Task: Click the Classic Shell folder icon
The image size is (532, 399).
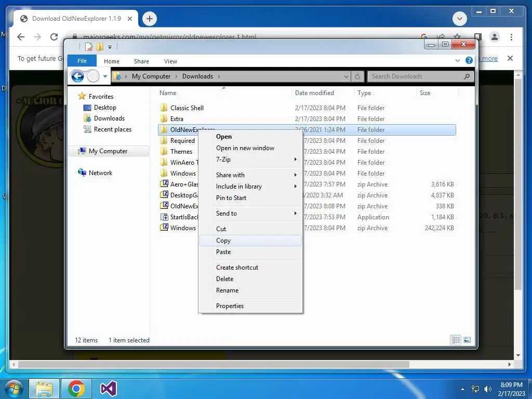Action: pyautogui.click(x=164, y=108)
